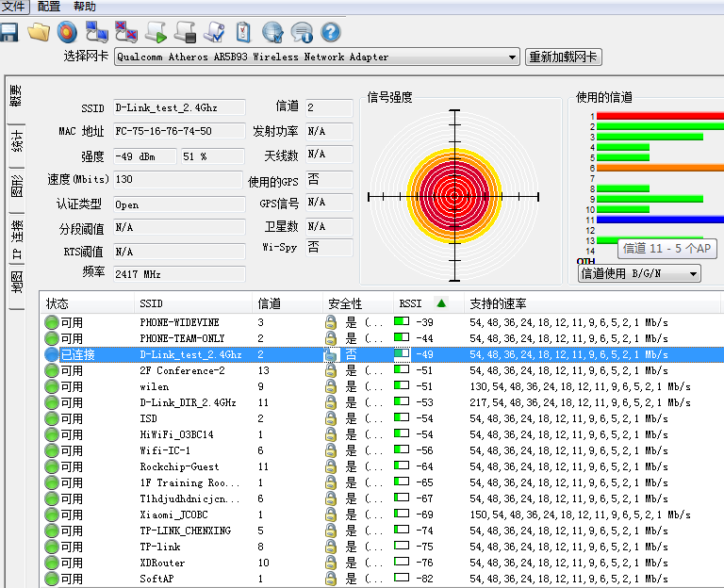The width and height of the screenshot is (724, 588).
Task: Click the printer with green arrow icon
Action: click(x=156, y=33)
